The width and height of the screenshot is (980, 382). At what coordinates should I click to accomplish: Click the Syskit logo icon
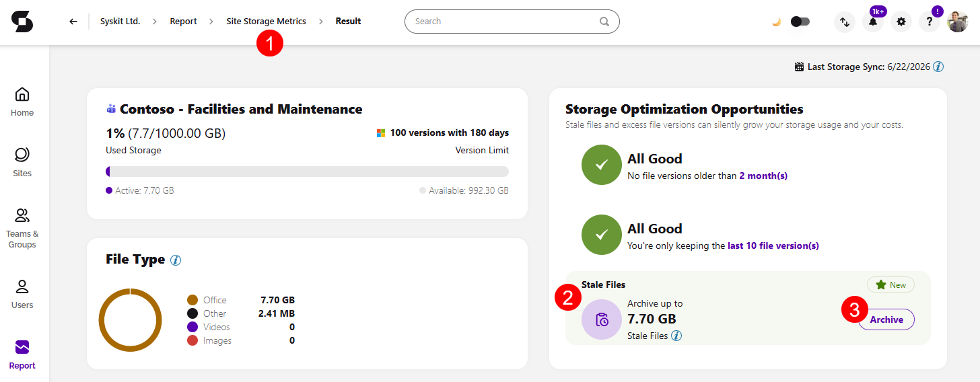point(22,22)
